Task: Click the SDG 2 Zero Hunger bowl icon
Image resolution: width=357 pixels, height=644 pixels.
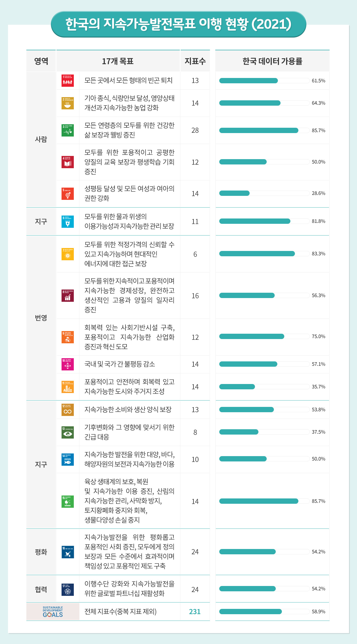Action: pos(68,103)
